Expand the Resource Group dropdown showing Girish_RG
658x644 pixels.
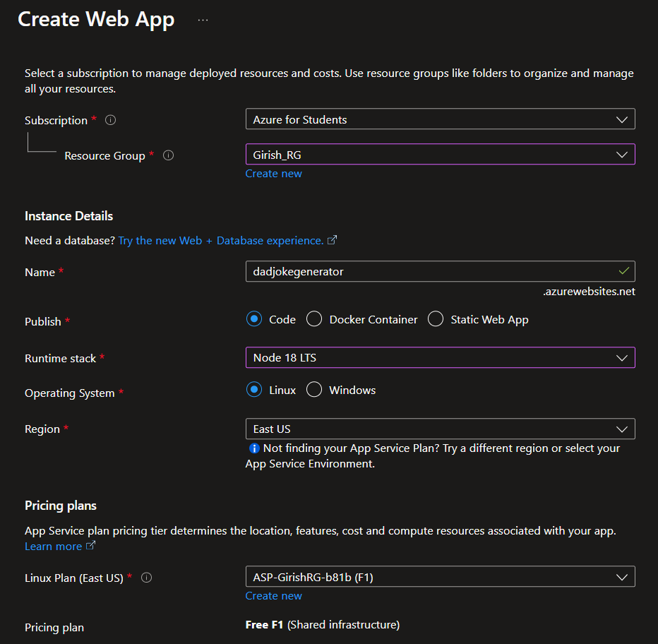[x=440, y=155]
